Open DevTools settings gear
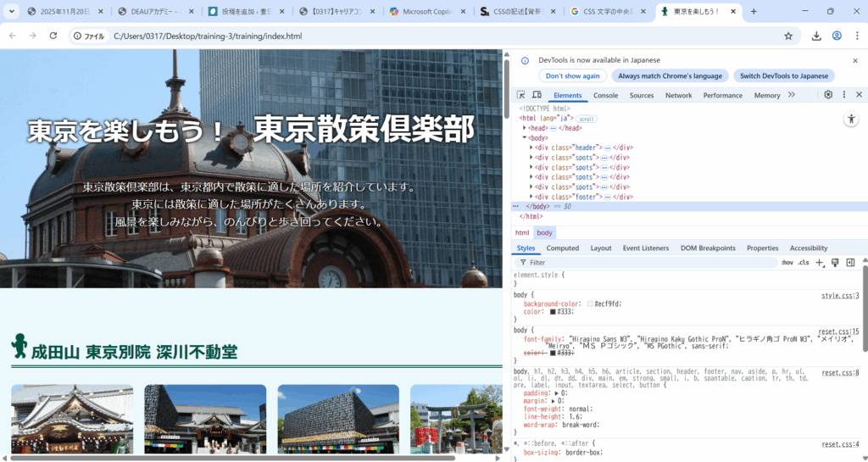The height and width of the screenshot is (462, 868). click(x=828, y=95)
